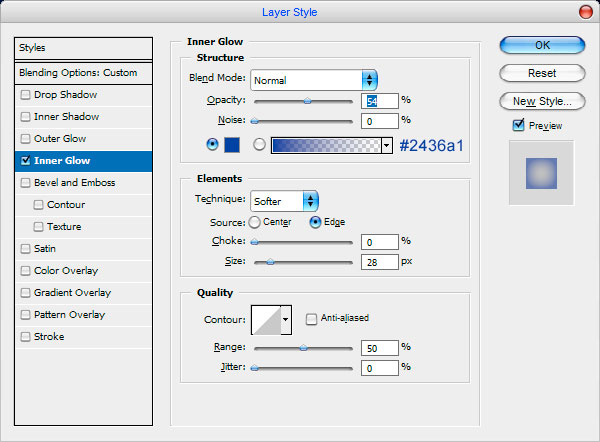Click the Size value field

coord(380,262)
